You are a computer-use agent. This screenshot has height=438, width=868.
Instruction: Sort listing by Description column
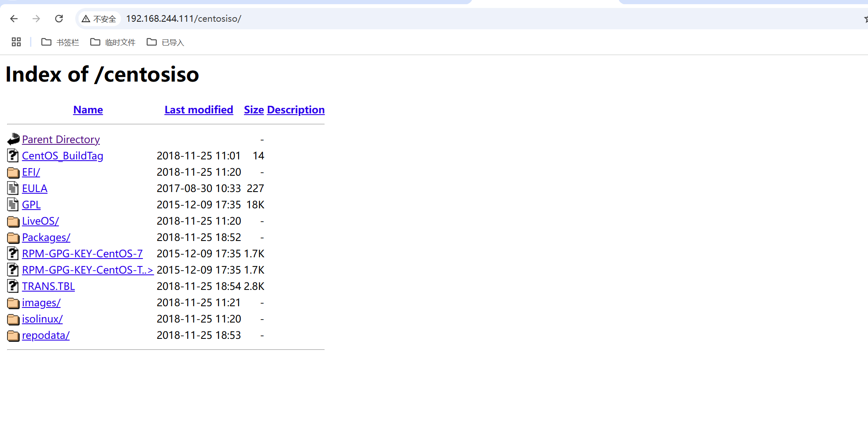(x=296, y=110)
